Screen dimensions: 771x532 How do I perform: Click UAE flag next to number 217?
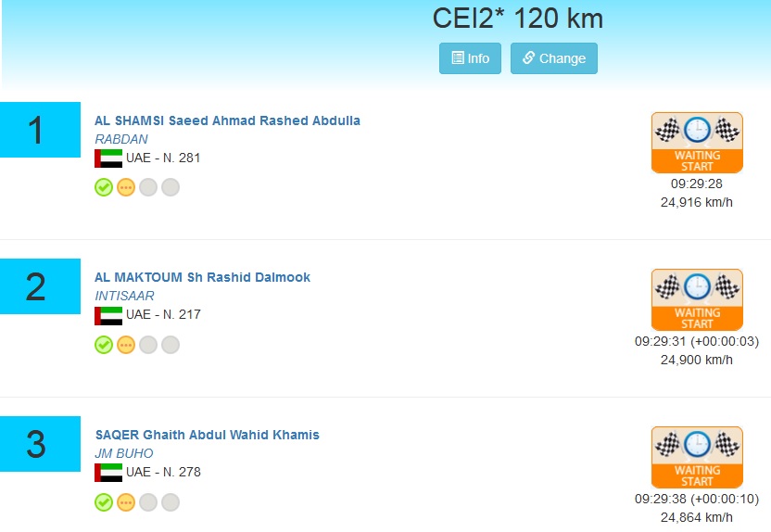pyautogui.click(x=108, y=315)
